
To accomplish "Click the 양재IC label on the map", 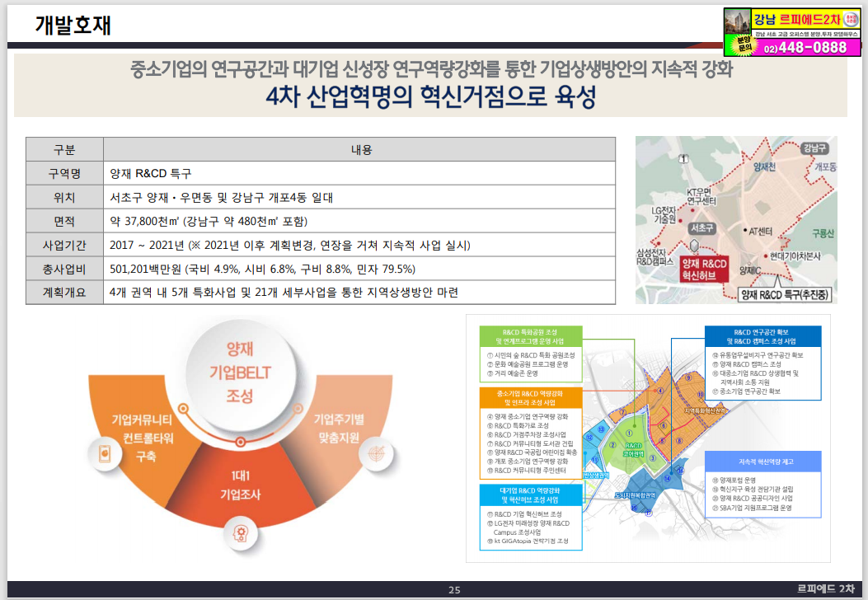I will tap(750, 270).
